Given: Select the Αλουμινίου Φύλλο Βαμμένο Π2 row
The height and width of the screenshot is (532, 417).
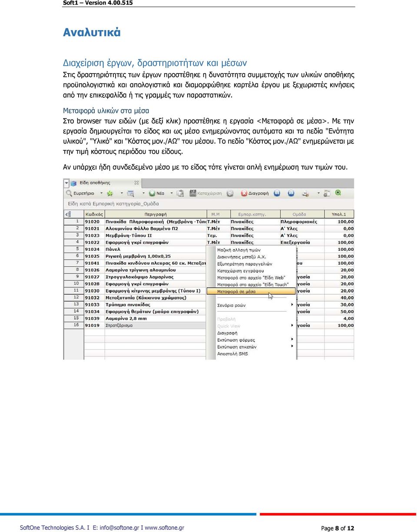Looking at the screenshot, I should coord(209,229).
